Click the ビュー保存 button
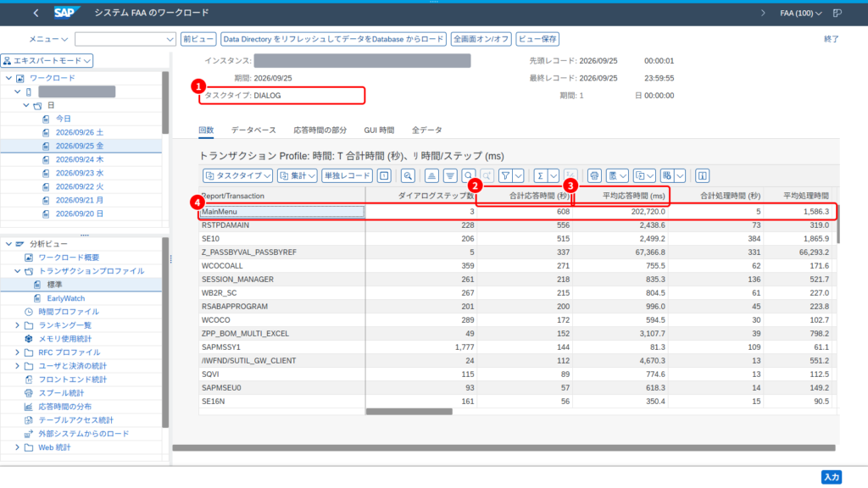The image size is (868, 488). 537,39
